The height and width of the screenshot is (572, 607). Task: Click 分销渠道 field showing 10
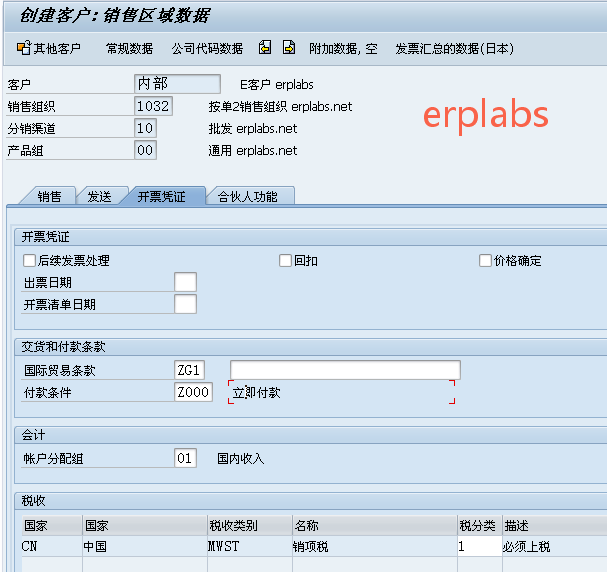[x=145, y=128]
